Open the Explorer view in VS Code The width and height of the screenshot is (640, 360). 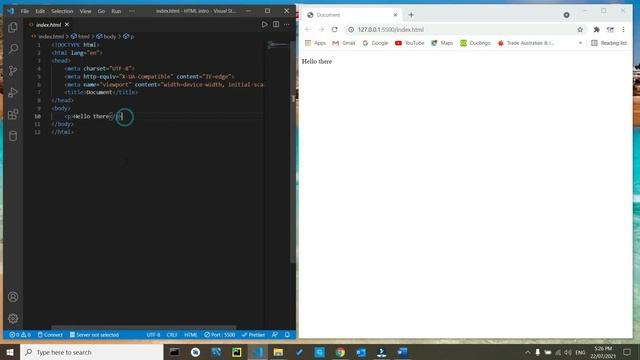pyautogui.click(x=13, y=27)
